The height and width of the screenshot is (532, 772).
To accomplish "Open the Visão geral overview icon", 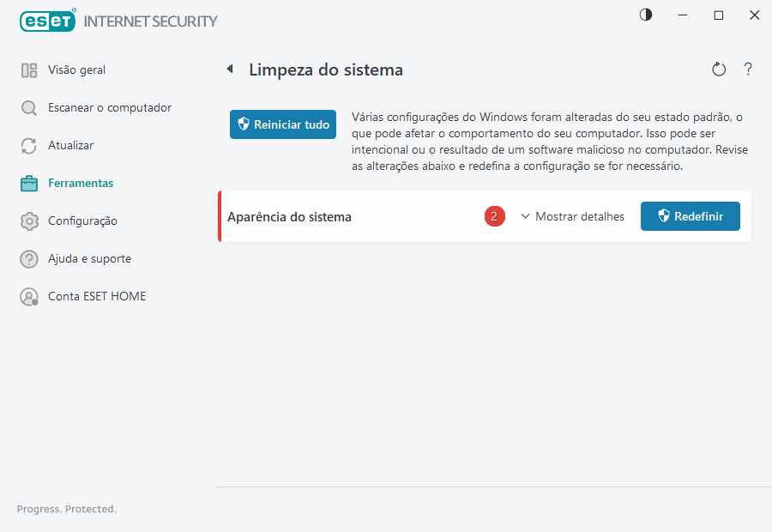I will click(29, 70).
